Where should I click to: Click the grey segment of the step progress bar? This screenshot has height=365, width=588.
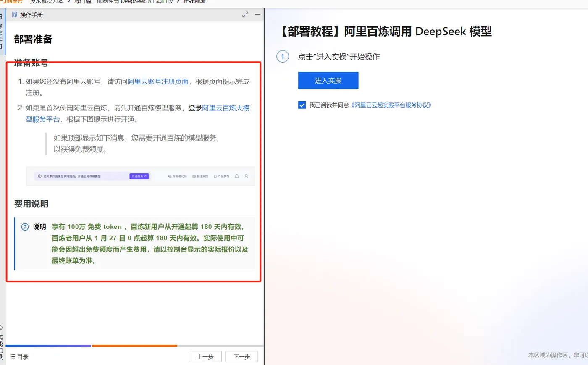[220, 346]
